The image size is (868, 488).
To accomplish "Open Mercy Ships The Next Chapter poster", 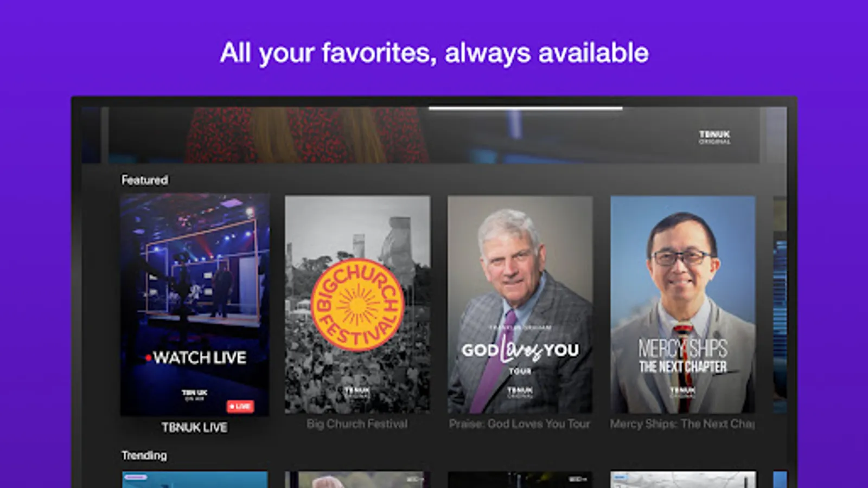I will click(682, 304).
